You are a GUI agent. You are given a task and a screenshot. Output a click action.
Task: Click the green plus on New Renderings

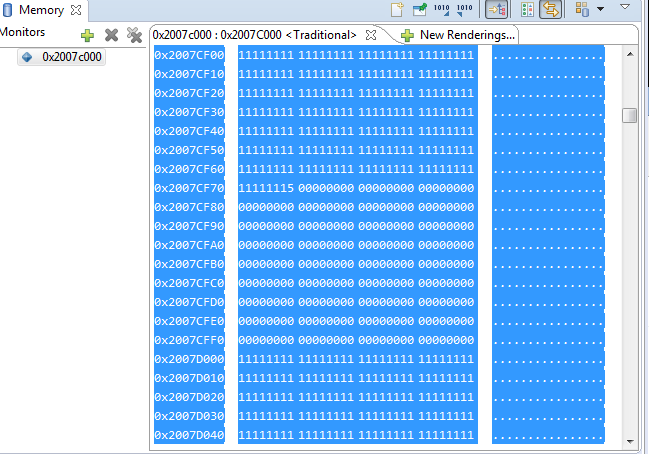408,36
